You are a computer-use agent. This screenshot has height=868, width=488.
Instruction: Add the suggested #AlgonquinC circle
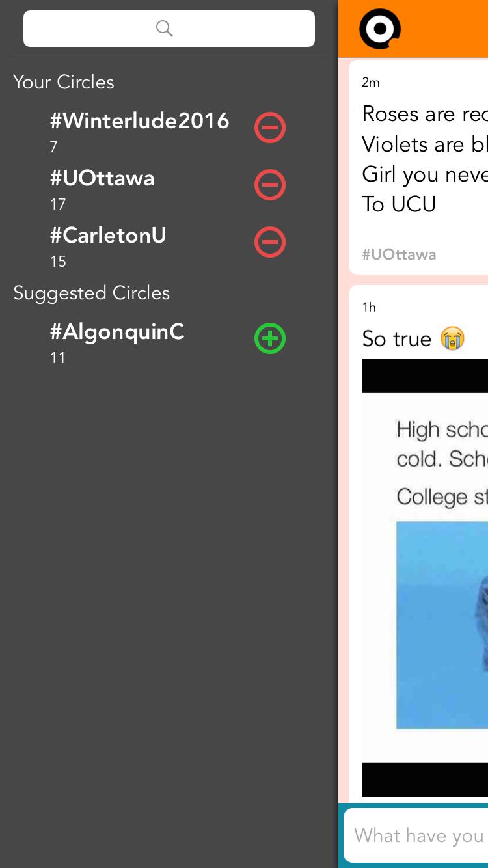click(x=269, y=338)
